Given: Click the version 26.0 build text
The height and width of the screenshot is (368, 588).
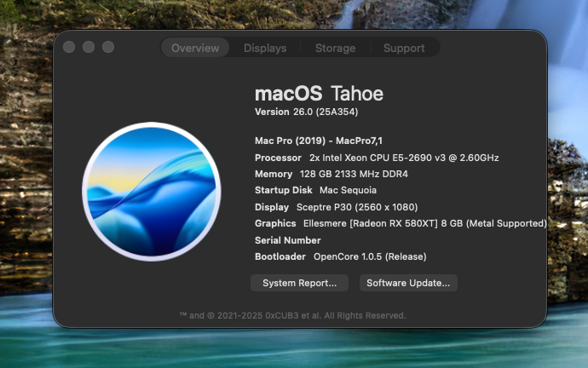Looking at the screenshot, I should [307, 112].
